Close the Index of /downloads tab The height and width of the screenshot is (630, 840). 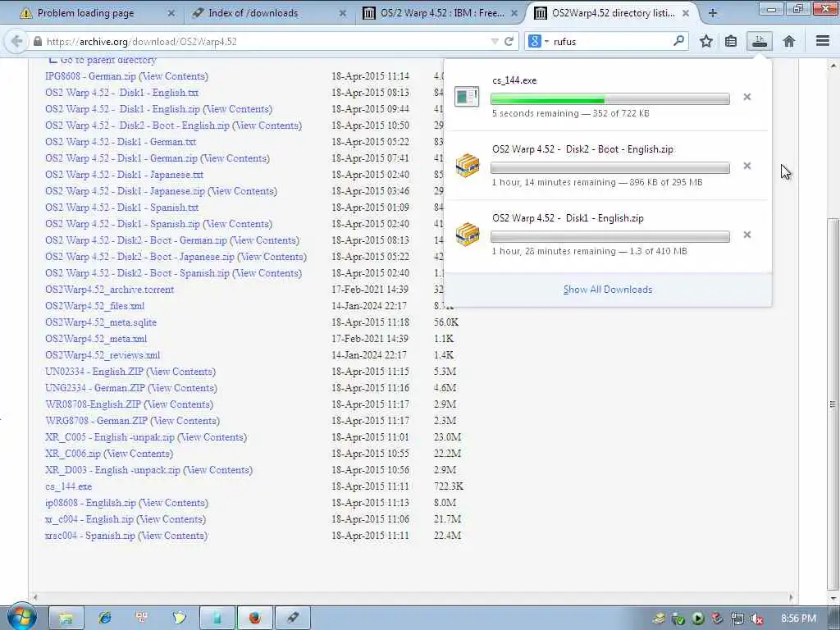tap(342, 13)
